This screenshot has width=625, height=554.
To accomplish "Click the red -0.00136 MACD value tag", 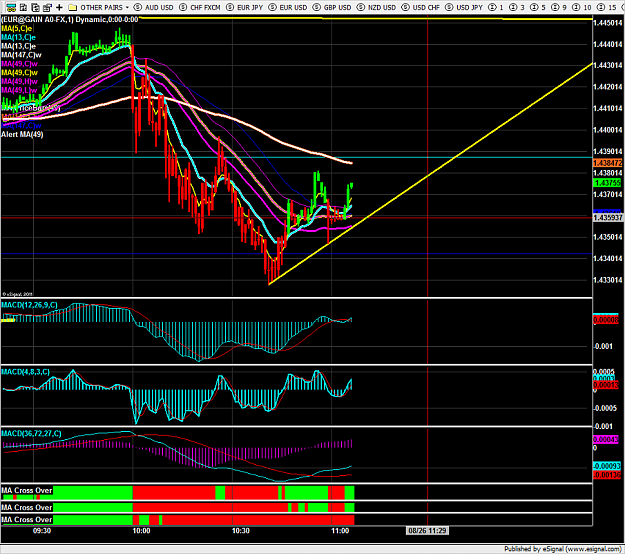I will [x=607, y=475].
